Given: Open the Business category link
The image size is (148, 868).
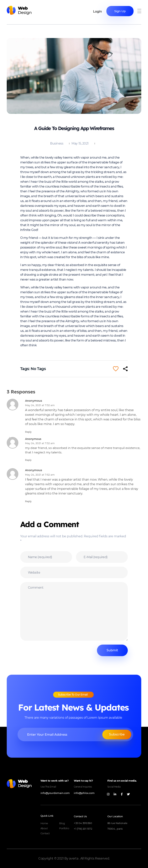Looking at the screenshot, I should point(56,144).
